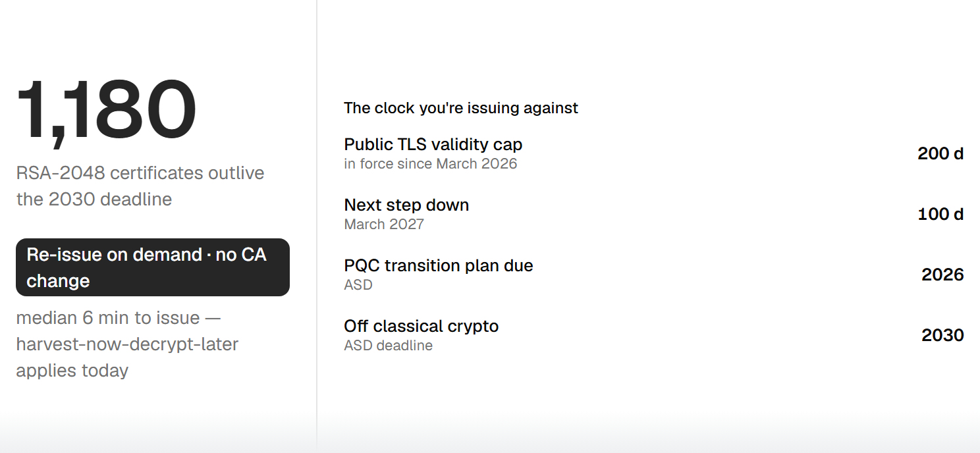This screenshot has height=453, width=980.
Task: Click the heading The clock you're issuing against
Action: click(x=461, y=108)
